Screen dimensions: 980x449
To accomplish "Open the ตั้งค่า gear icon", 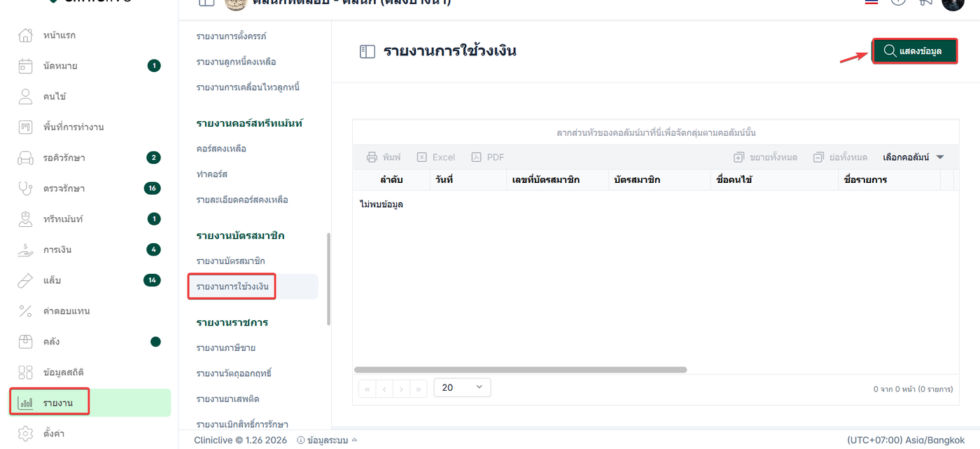I will 25,434.
